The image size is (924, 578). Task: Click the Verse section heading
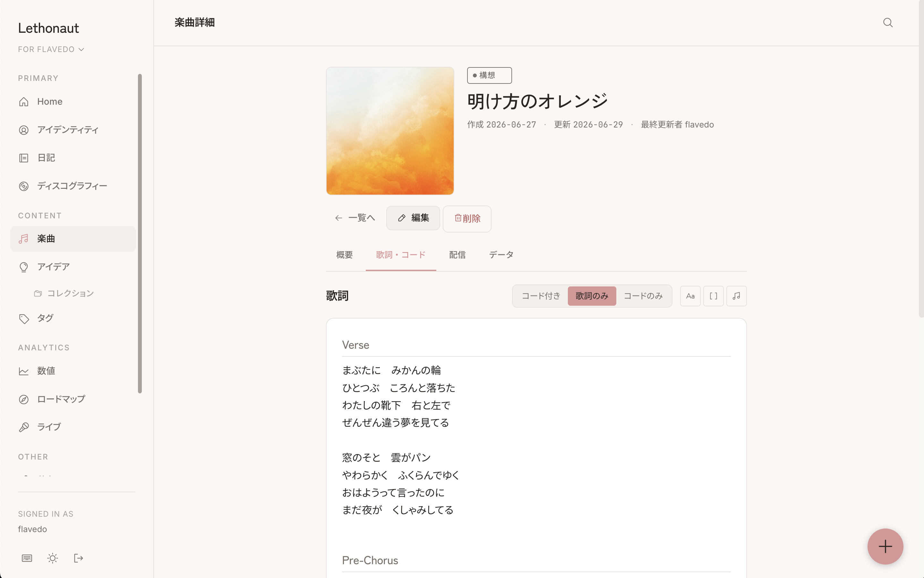coord(355,345)
